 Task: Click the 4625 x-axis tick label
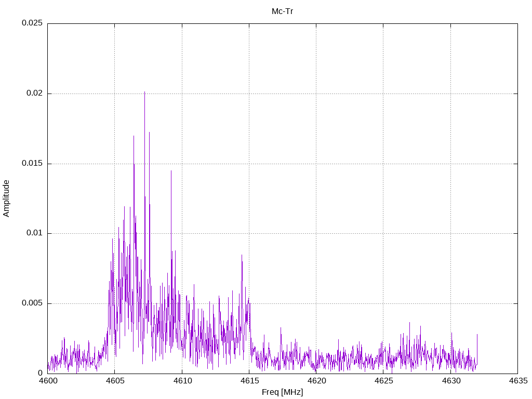pos(383,381)
